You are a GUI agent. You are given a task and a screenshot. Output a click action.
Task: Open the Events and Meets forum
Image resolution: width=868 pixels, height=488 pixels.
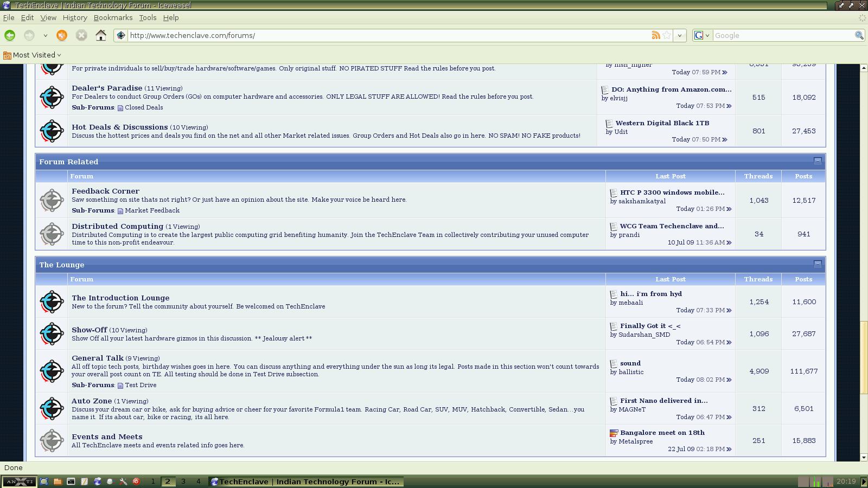pyautogui.click(x=107, y=436)
